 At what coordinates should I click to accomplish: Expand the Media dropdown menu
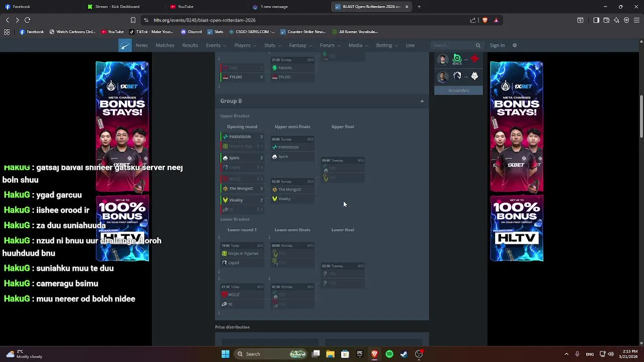point(358,45)
